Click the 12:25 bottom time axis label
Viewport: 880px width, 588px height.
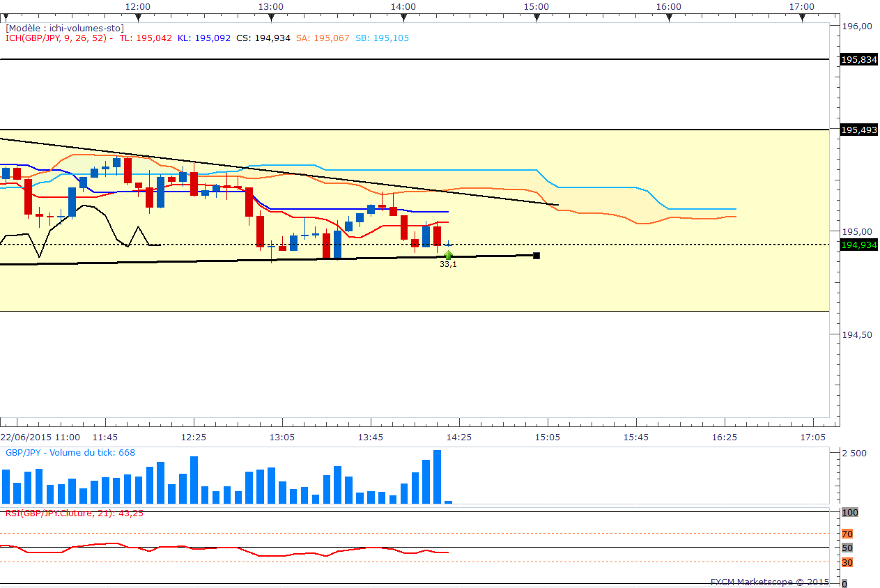(x=194, y=437)
